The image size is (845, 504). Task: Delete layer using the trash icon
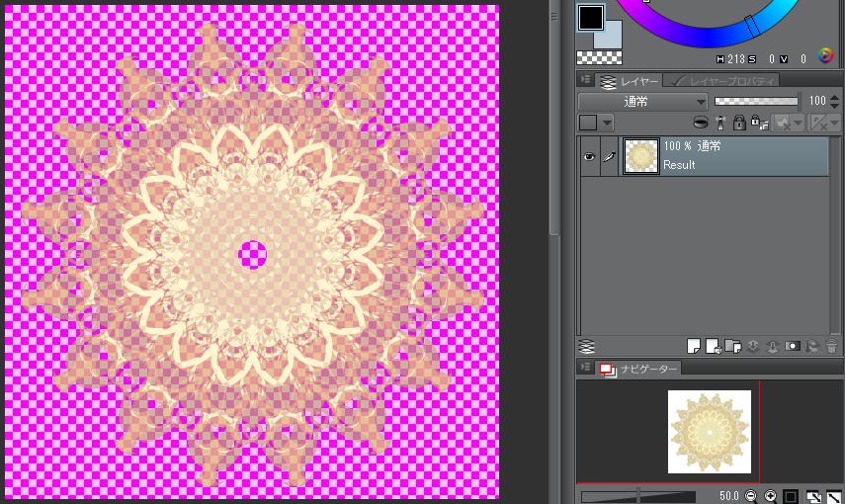coord(831,346)
